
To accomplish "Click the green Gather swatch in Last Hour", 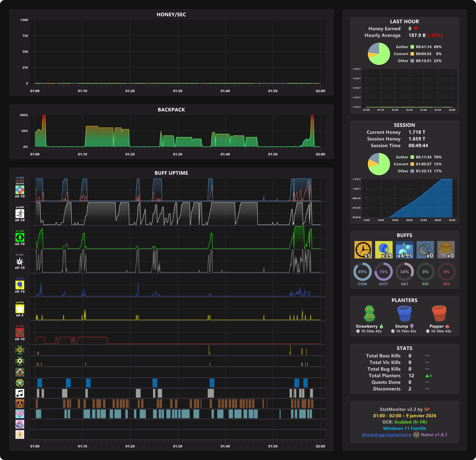I will tap(412, 47).
